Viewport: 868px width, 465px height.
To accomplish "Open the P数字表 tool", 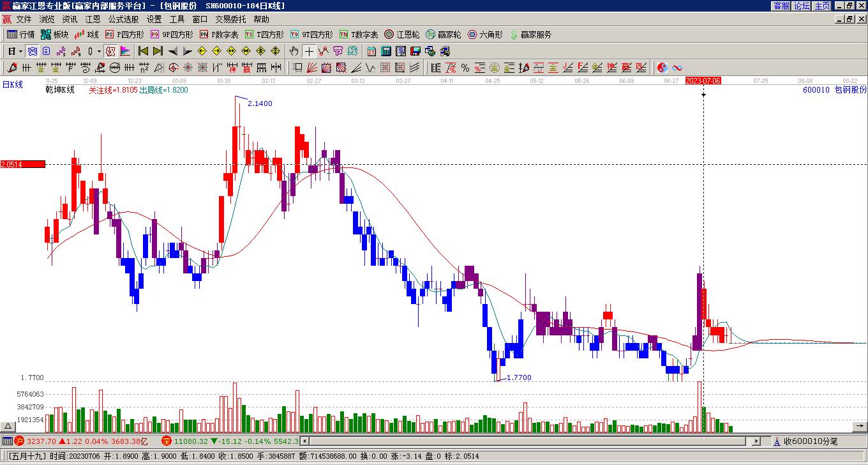I will pyautogui.click(x=219, y=34).
